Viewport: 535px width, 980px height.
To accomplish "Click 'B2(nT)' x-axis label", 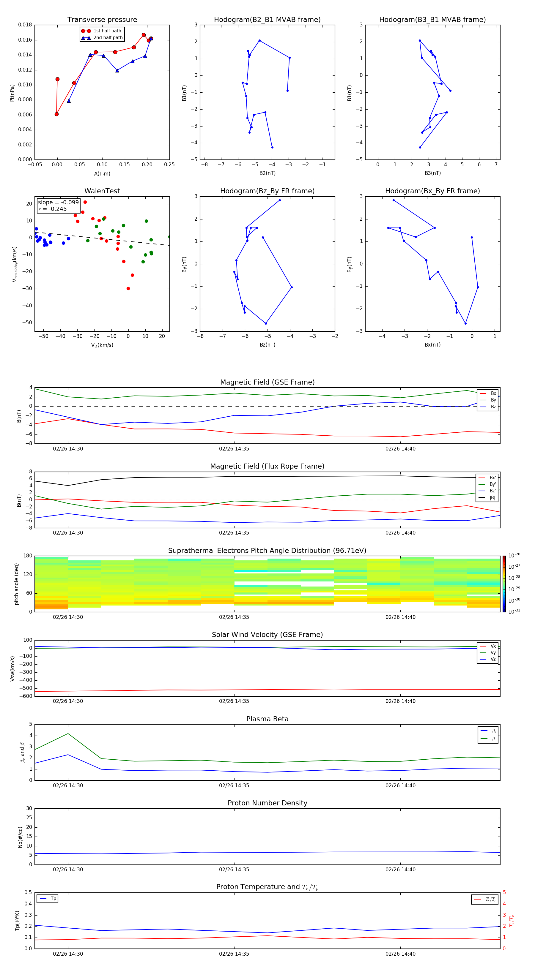I will click(x=267, y=173).
